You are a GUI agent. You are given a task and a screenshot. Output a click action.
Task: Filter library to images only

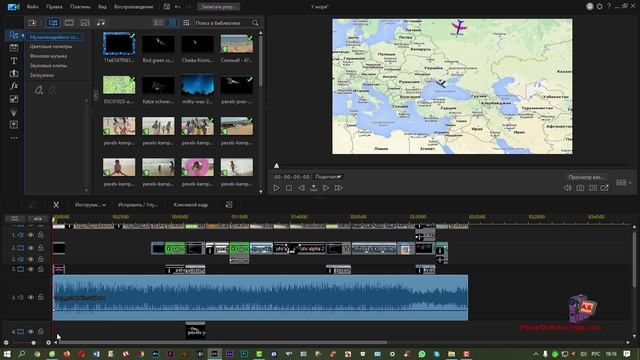(x=85, y=23)
